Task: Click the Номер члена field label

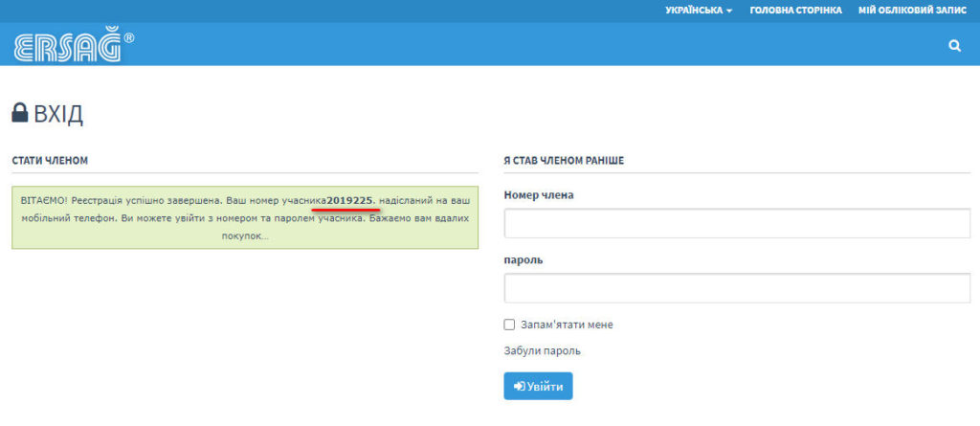Action: (x=539, y=195)
